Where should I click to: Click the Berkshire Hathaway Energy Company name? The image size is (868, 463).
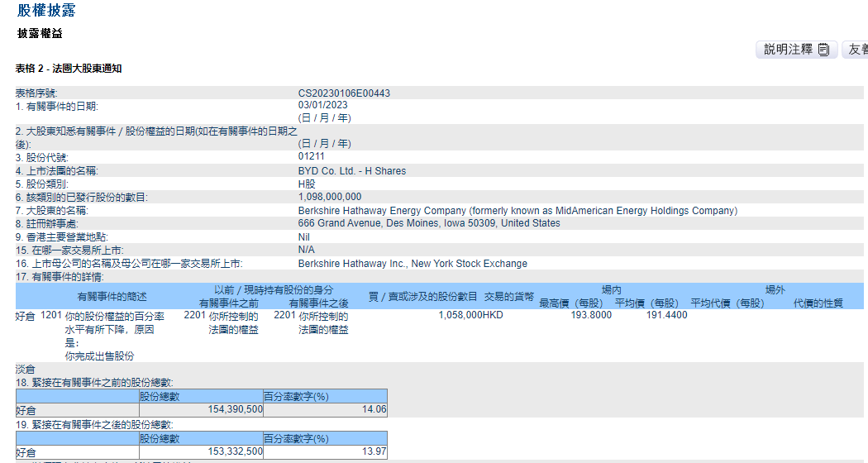click(x=517, y=211)
